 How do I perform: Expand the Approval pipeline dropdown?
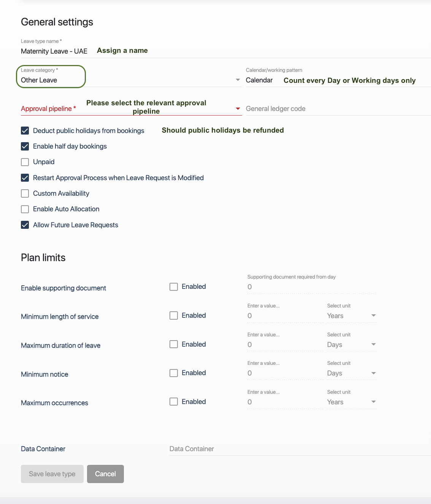point(238,109)
